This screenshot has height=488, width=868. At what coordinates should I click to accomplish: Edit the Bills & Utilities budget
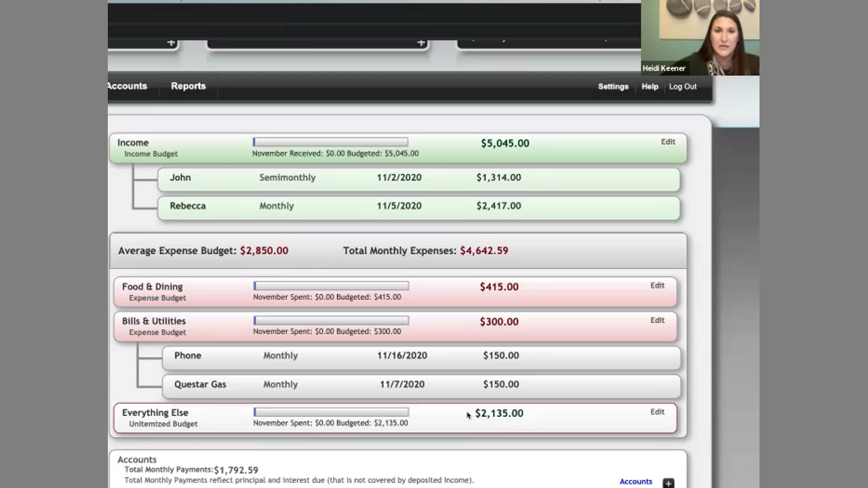[657, 321]
